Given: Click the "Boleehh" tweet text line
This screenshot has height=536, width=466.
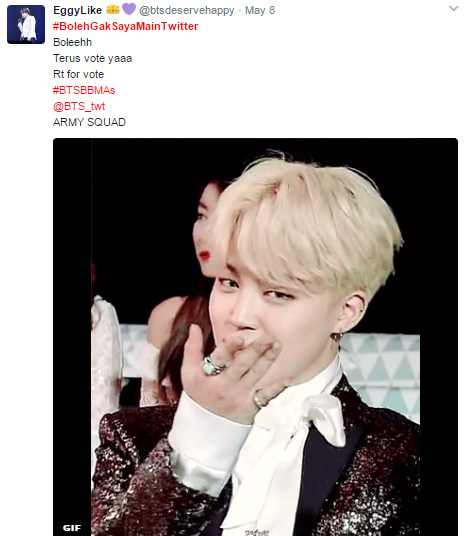Looking at the screenshot, I should click(x=72, y=42).
